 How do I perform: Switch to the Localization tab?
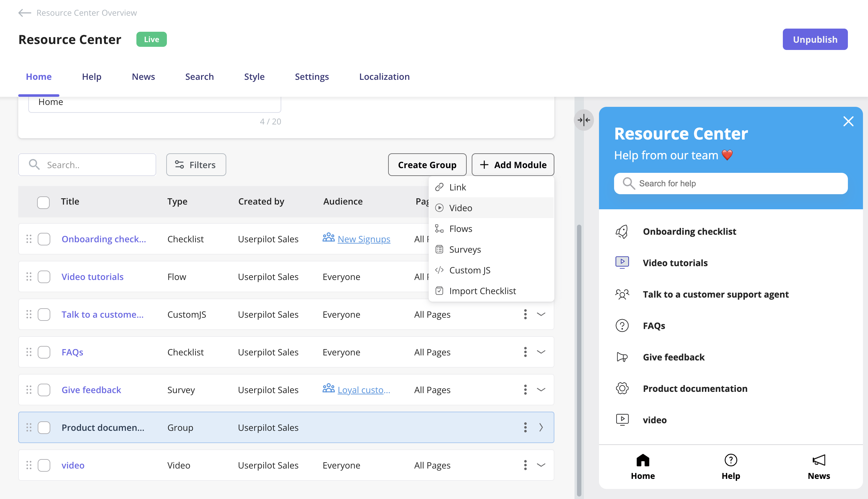[x=384, y=77]
